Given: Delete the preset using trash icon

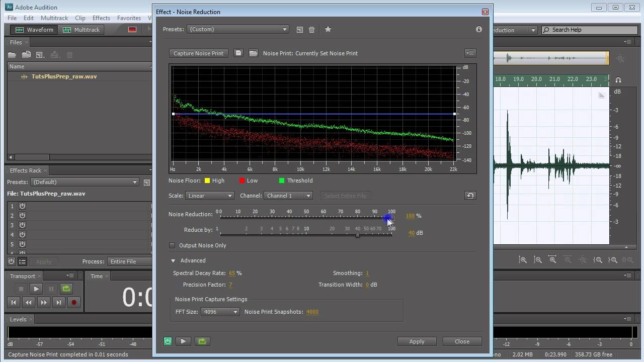Looking at the screenshot, I should pyautogui.click(x=312, y=30).
